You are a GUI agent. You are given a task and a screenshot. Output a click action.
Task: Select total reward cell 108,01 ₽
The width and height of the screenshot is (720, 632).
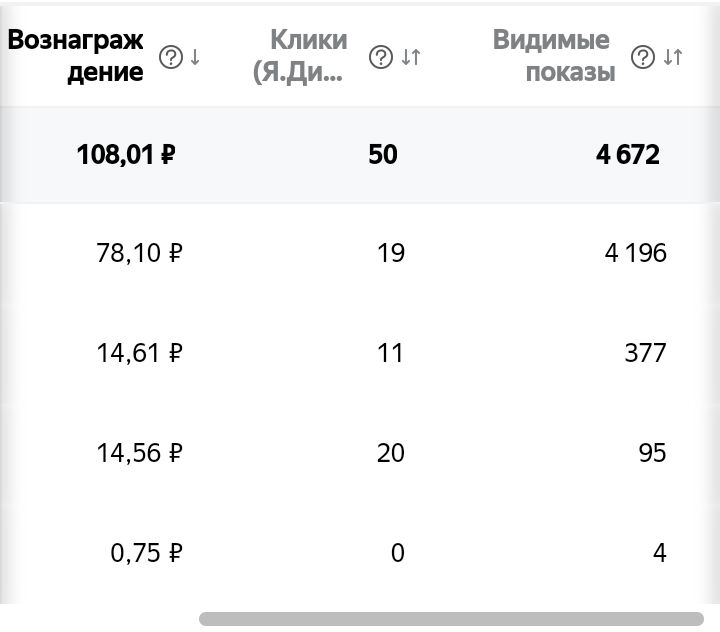coord(126,154)
